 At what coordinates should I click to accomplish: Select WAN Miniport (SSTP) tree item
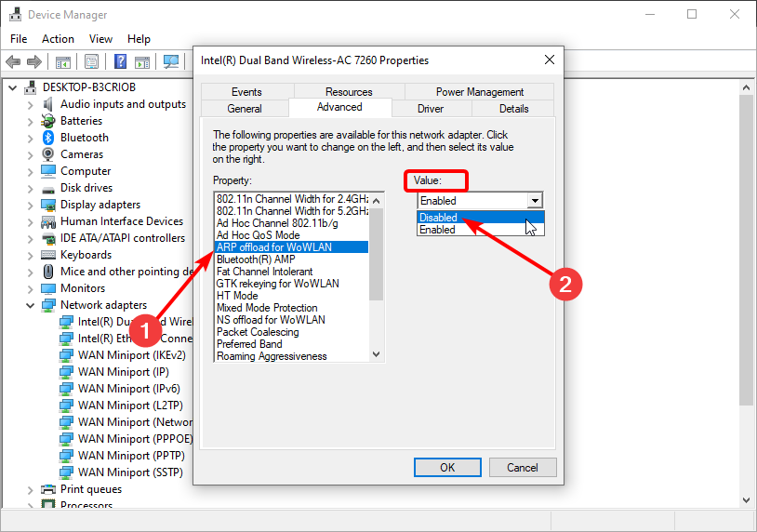(x=130, y=472)
